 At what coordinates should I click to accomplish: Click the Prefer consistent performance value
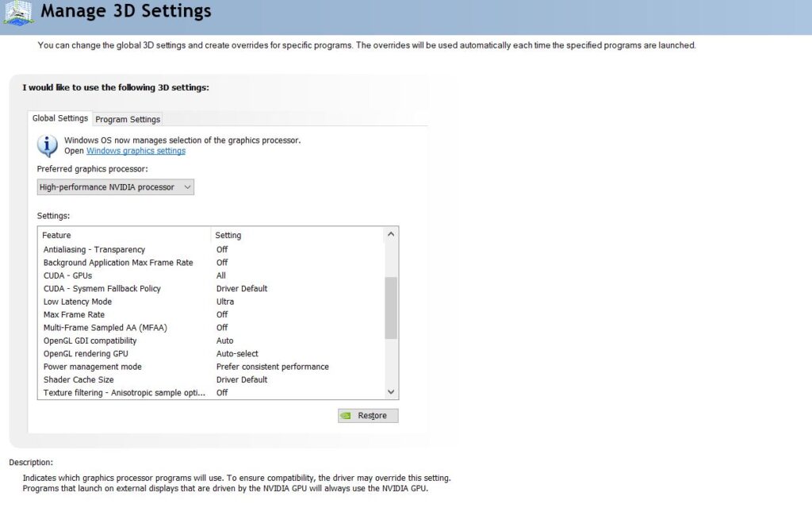273,367
